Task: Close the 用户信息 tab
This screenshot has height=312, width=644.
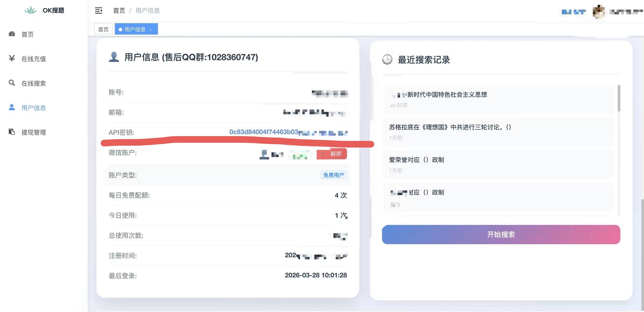Action: pyautogui.click(x=150, y=30)
